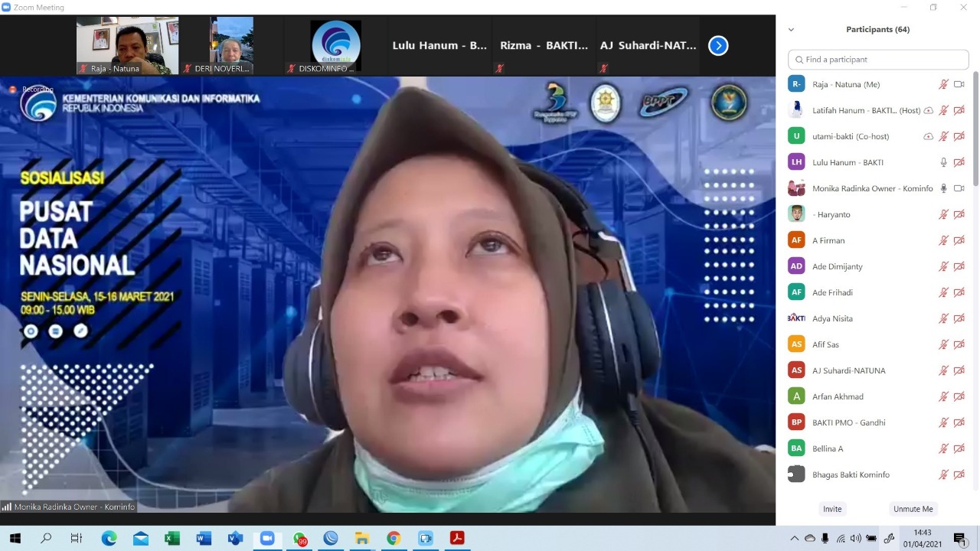The width and height of the screenshot is (980, 551).
Task: Open WhatsApp taskbar icon with 99 badge
Action: click(x=299, y=538)
